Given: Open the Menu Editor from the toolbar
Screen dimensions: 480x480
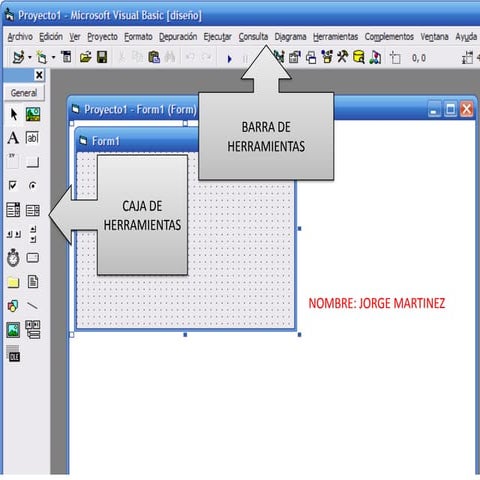Looking at the screenshot, I should click(x=67, y=57).
